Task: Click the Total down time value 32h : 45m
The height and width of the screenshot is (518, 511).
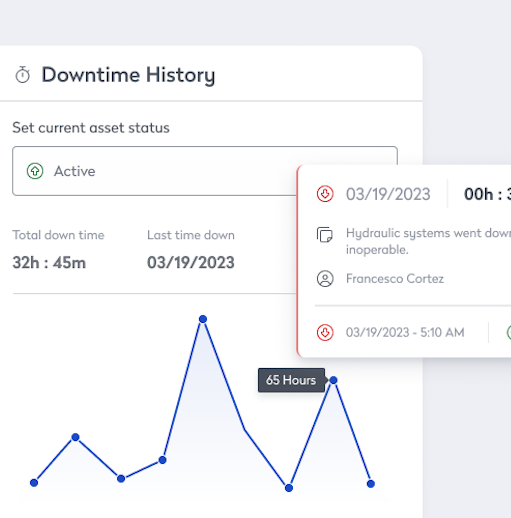Action: coord(49,263)
